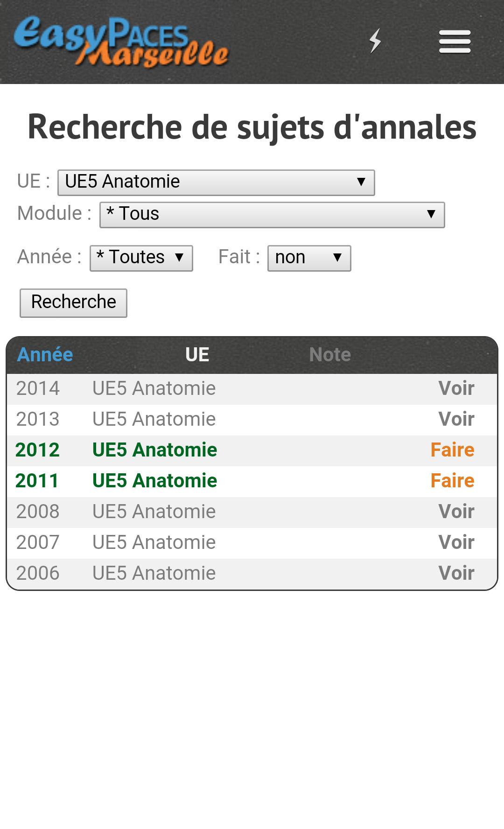
Task: Click Voir for the 2014 subject
Action: [456, 388]
